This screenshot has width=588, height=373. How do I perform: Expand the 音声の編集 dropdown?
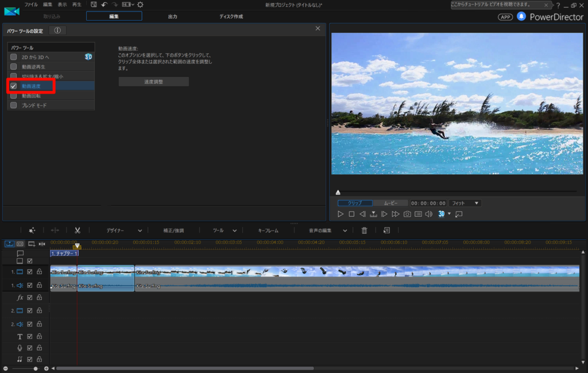[x=328, y=230]
